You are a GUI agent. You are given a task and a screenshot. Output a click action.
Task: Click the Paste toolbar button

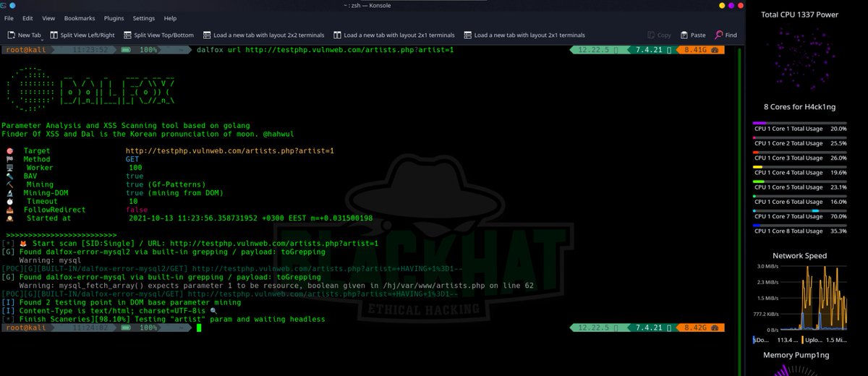click(693, 35)
